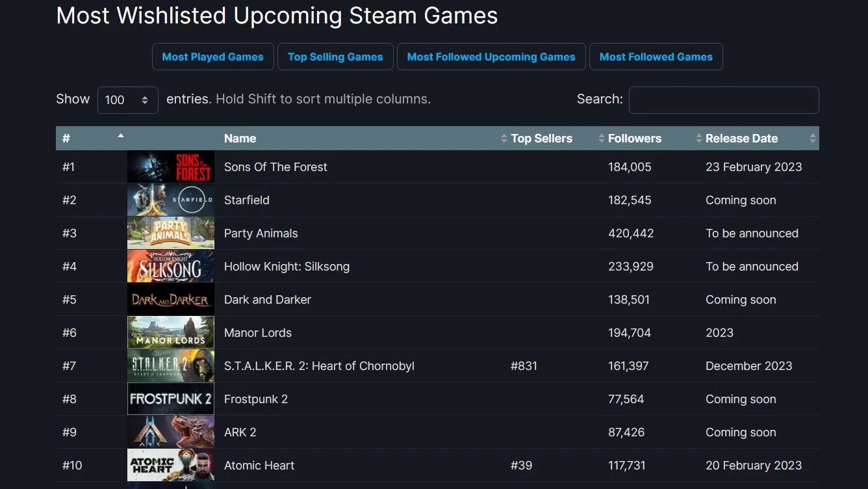Screen dimensions: 868x489
Task: Select followers value 87,426
Action: point(626,432)
